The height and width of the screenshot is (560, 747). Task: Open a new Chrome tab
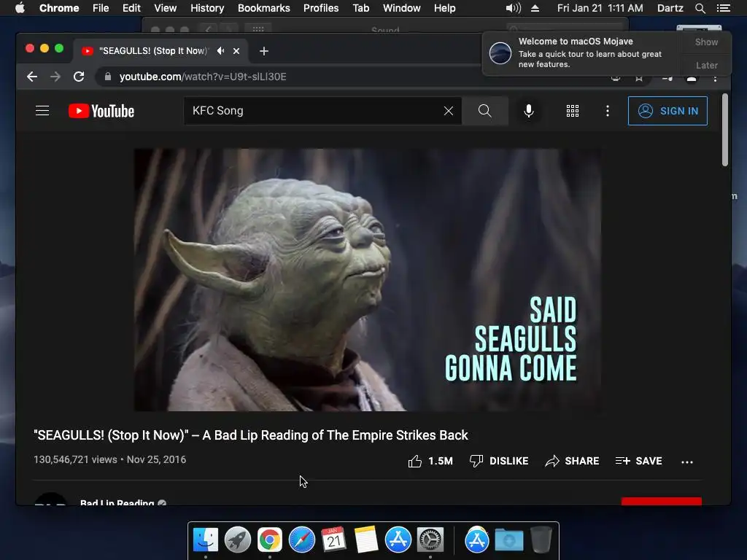pyautogui.click(x=264, y=51)
